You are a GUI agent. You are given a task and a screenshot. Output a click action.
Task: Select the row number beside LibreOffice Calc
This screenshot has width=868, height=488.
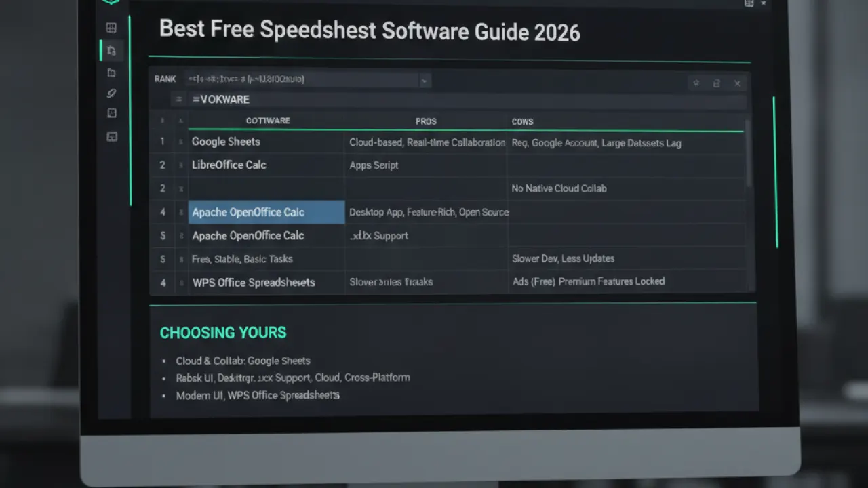162,165
